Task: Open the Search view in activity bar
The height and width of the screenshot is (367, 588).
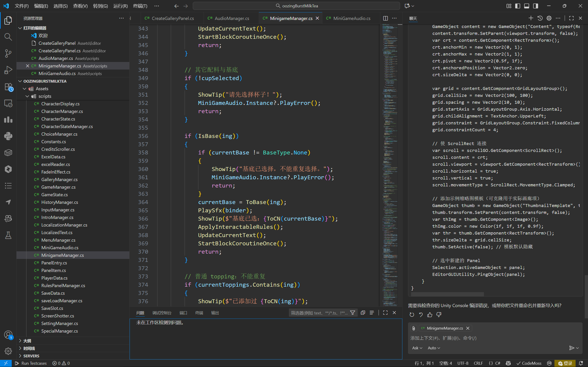Action: coord(8,37)
